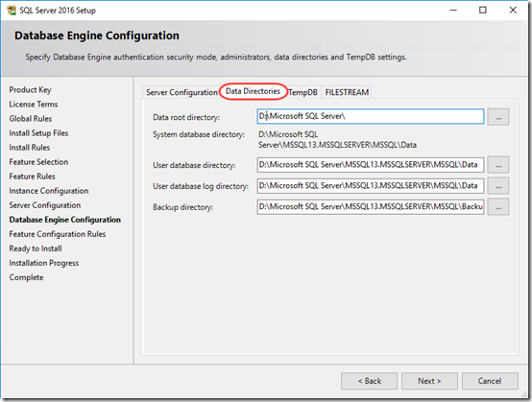Select Installation Progress step
The width and height of the screenshot is (532, 402).
click(44, 263)
